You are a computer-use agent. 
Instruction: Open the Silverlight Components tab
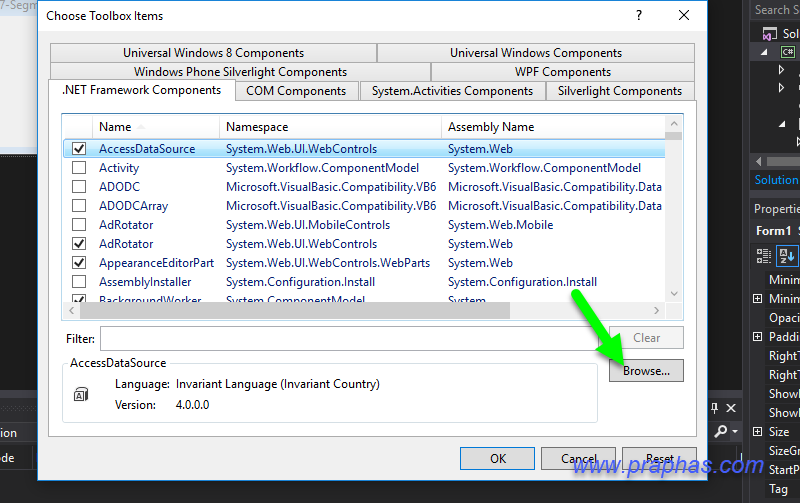click(619, 91)
